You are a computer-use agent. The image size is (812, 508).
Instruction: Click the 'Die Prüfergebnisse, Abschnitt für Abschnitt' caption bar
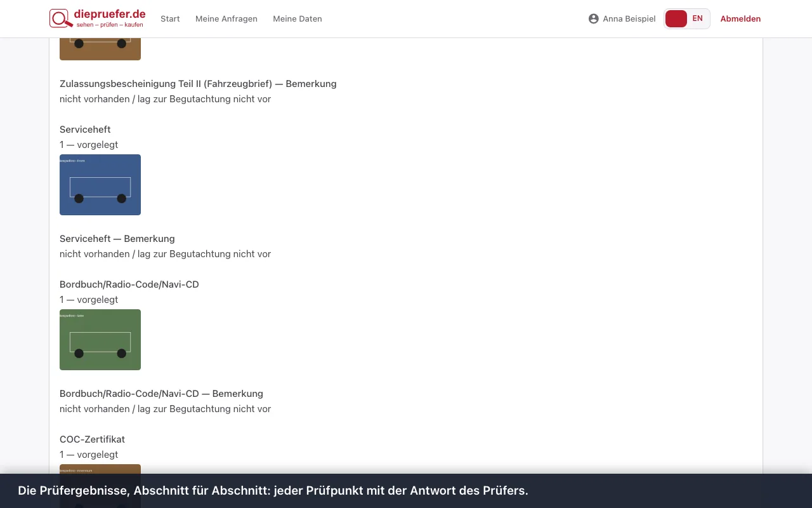(406, 491)
